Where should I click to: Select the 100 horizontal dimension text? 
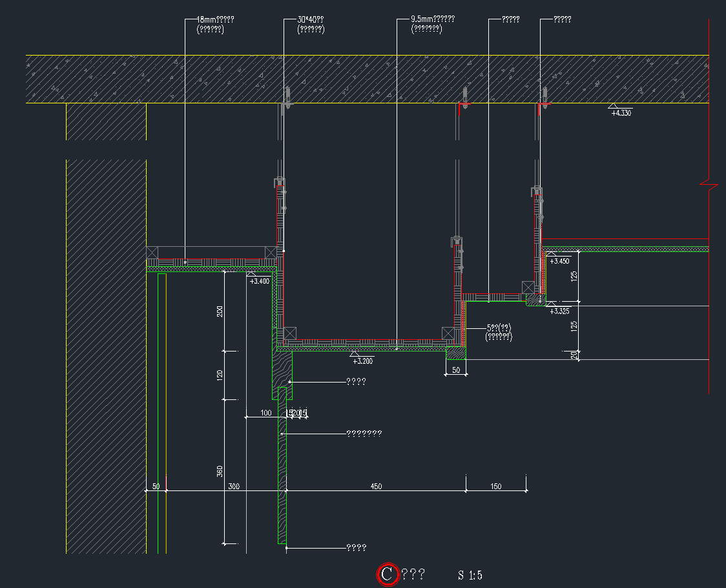265,412
